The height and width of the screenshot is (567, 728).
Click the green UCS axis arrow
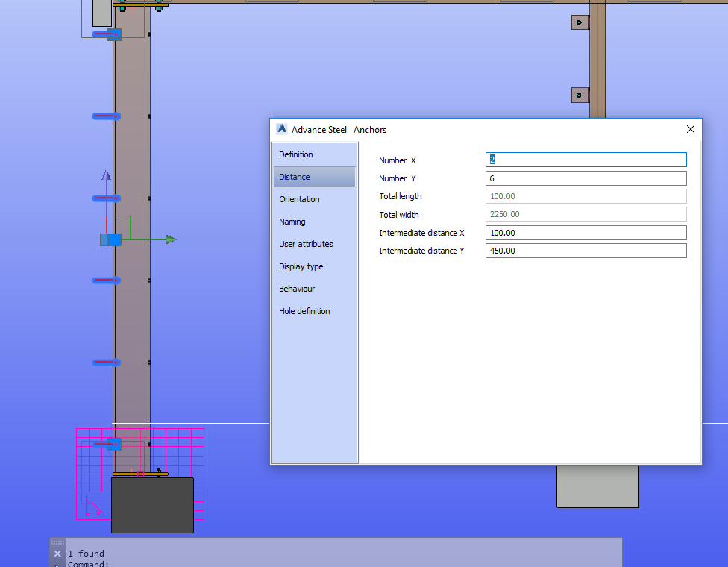click(x=171, y=239)
